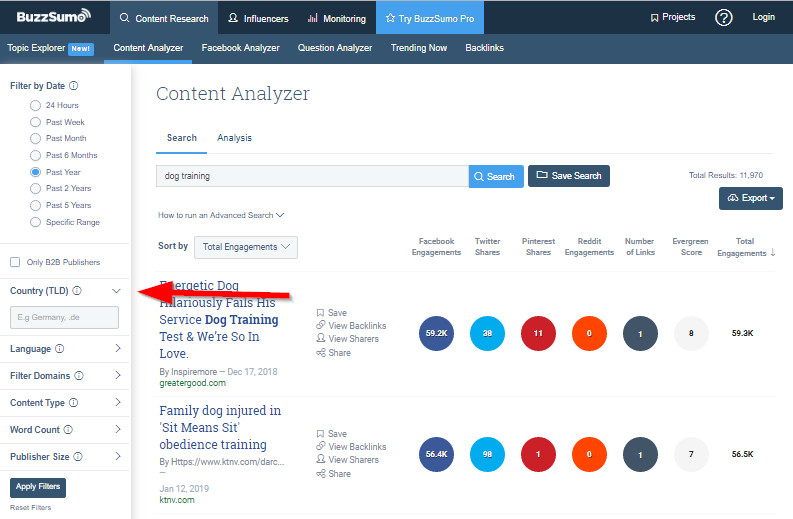
Task: Share the Family dog injured article
Action: 333,473
